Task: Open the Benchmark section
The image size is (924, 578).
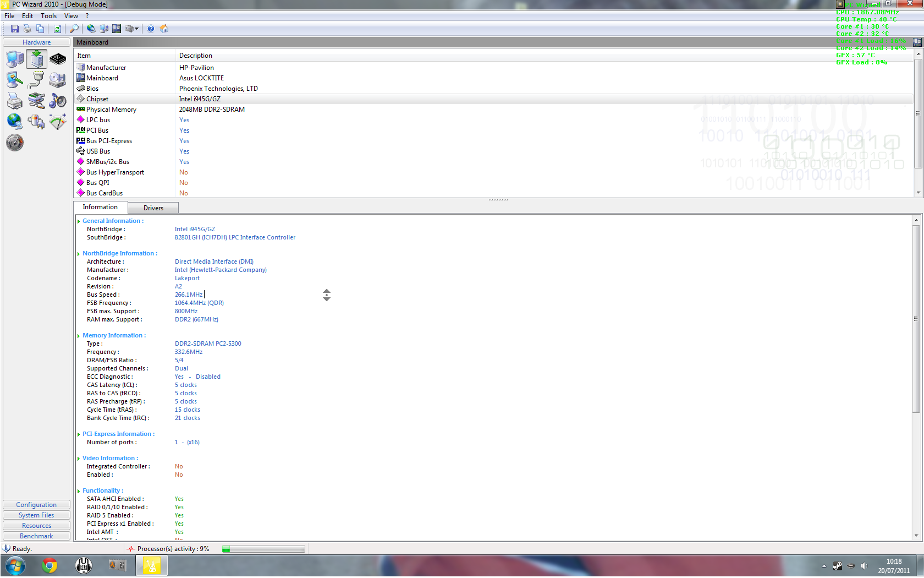Action: click(x=36, y=536)
